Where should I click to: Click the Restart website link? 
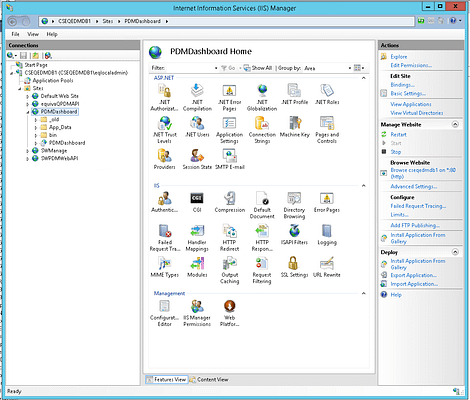(x=398, y=135)
